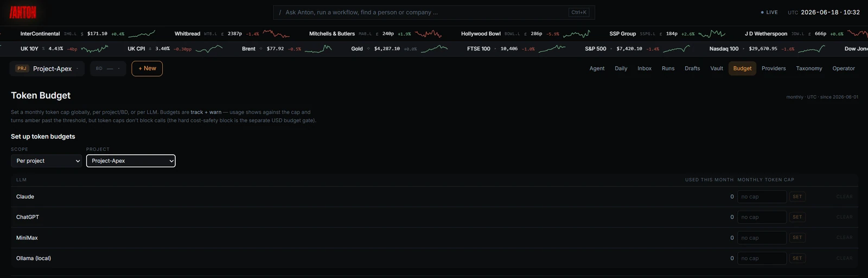
Task: Open the Providers tab
Action: coord(774,68)
